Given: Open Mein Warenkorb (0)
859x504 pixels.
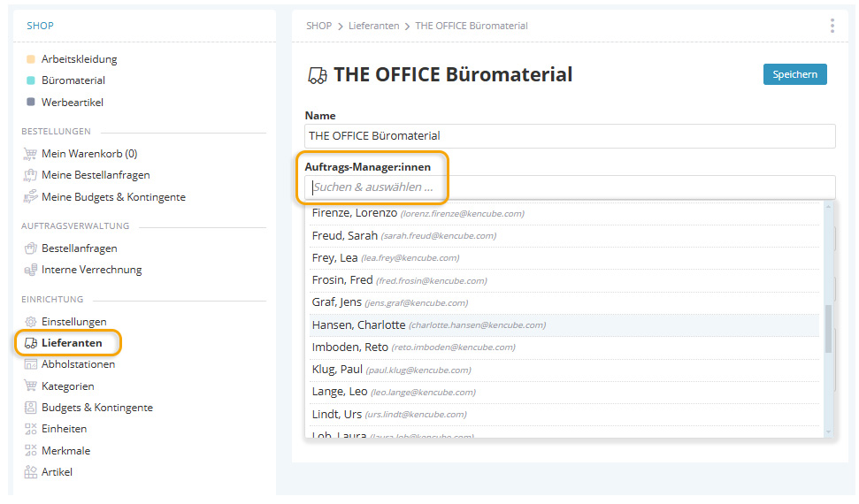Looking at the screenshot, I should coord(89,154).
